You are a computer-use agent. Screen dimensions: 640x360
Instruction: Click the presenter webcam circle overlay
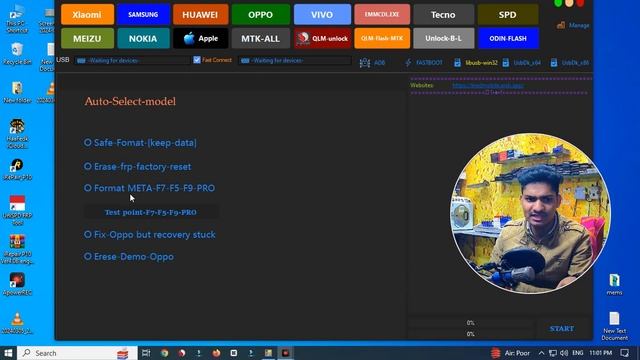pyautogui.click(x=531, y=213)
